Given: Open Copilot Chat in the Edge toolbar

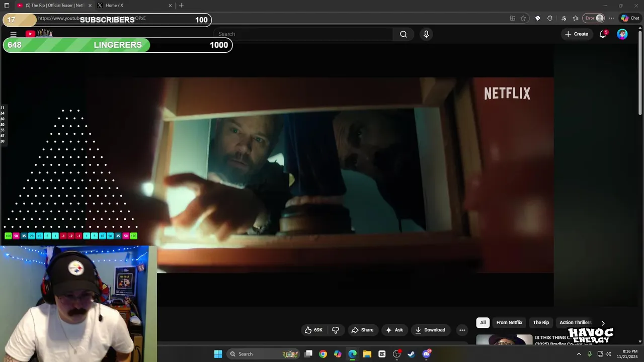Looking at the screenshot, I should click(630, 18).
